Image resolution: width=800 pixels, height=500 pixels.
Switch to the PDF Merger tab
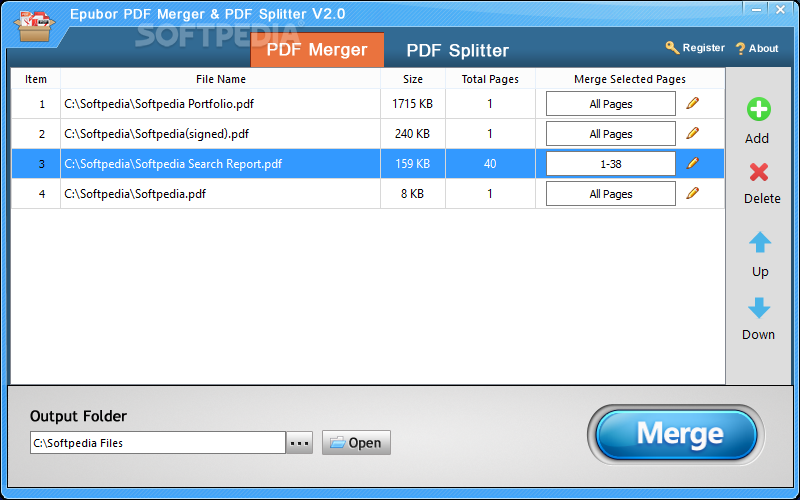click(x=317, y=50)
